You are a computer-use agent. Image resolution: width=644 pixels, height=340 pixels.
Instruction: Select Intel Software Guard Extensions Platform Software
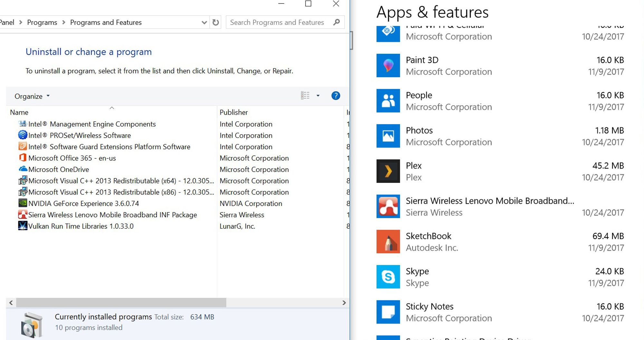click(109, 147)
